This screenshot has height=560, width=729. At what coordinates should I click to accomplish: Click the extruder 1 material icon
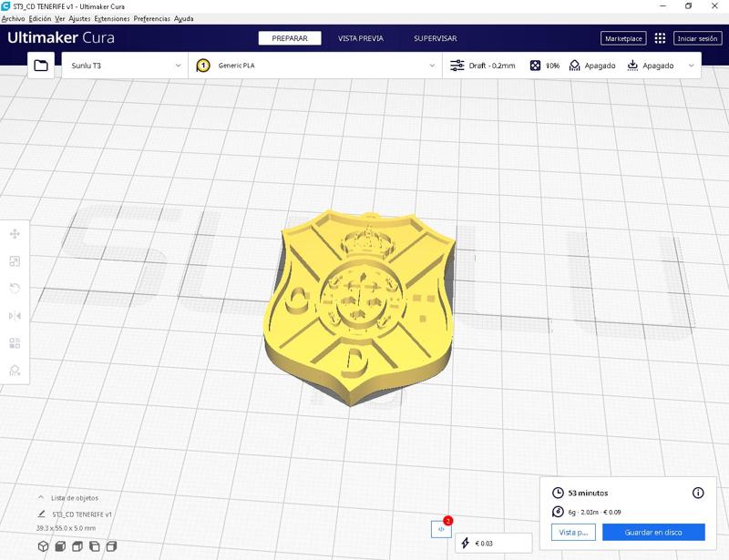[x=203, y=66]
